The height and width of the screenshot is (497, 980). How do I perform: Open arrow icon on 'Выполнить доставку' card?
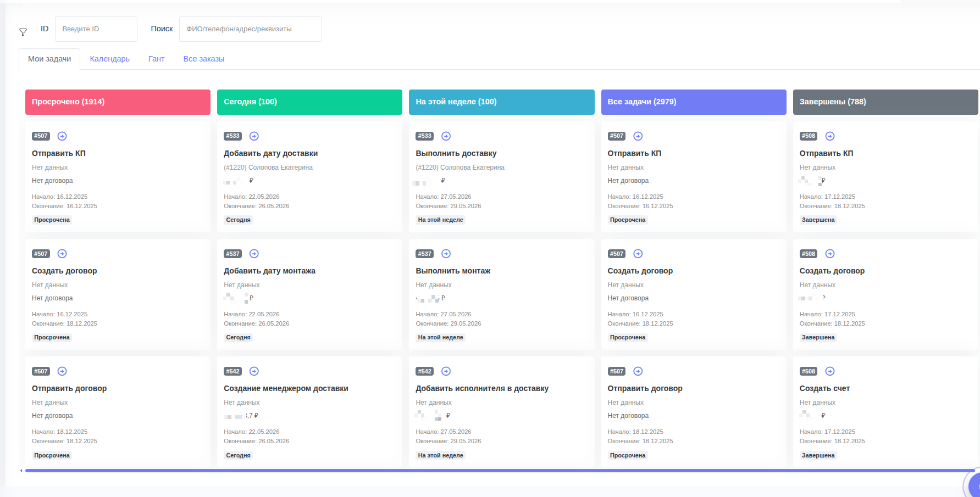tap(446, 136)
